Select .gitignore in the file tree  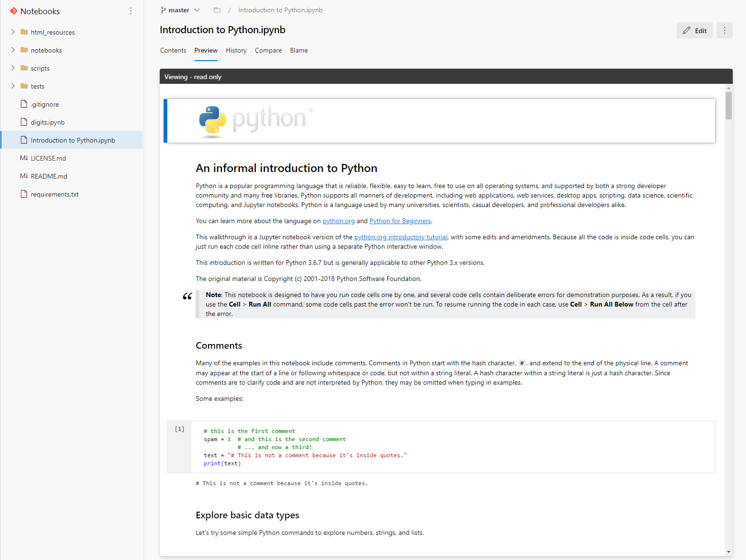click(x=72, y=104)
